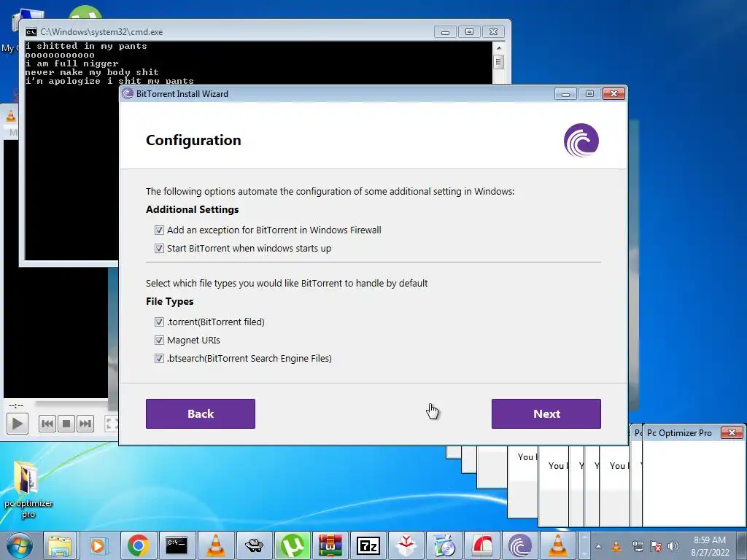Screen dimensions: 747x560
Task: Click the volume speaker tray icon
Action: [x=673, y=547]
